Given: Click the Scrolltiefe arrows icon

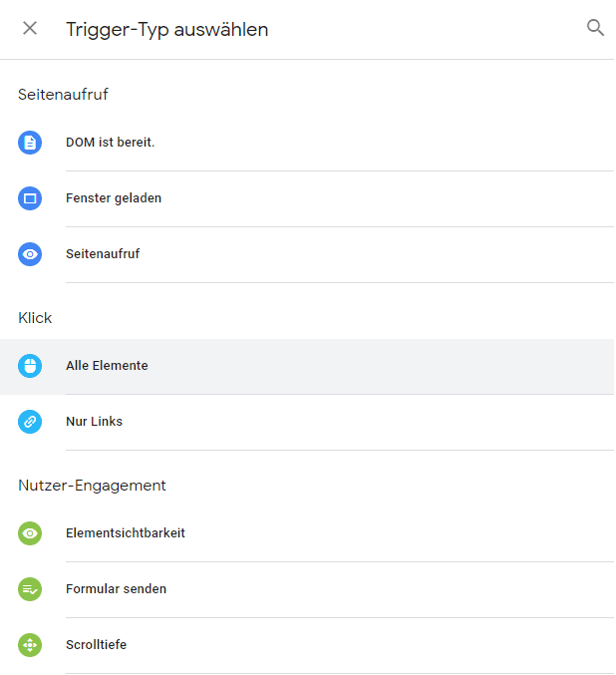Looking at the screenshot, I should 30,645.
